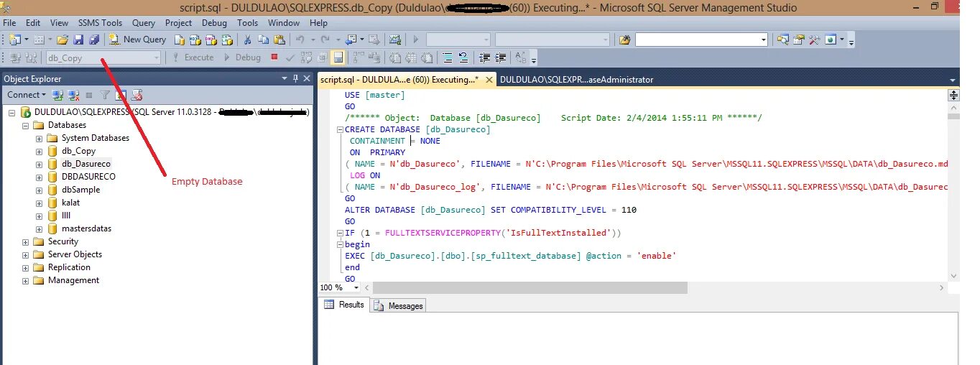This screenshot has width=980, height=365.
Task: Expand the db_Copy database node
Action: click(x=40, y=151)
